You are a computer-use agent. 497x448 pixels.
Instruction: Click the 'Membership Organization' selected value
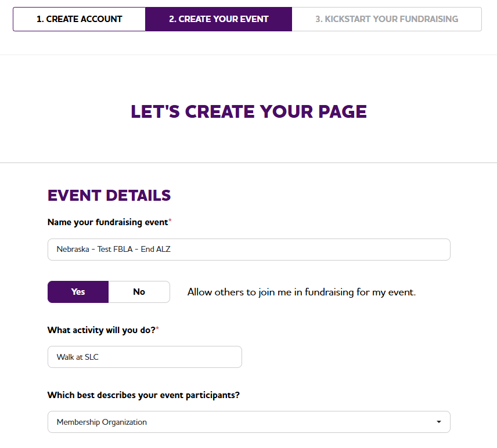click(x=102, y=422)
